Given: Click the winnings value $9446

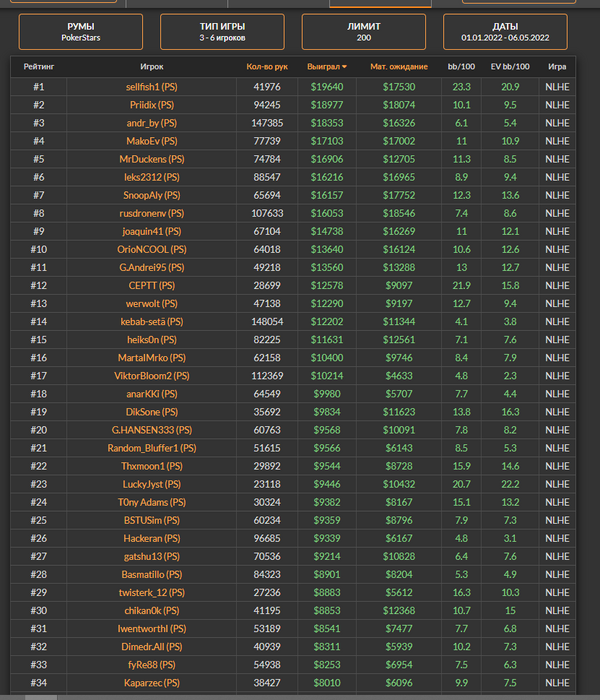Looking at the screenshot, I should tap(327, 484).
